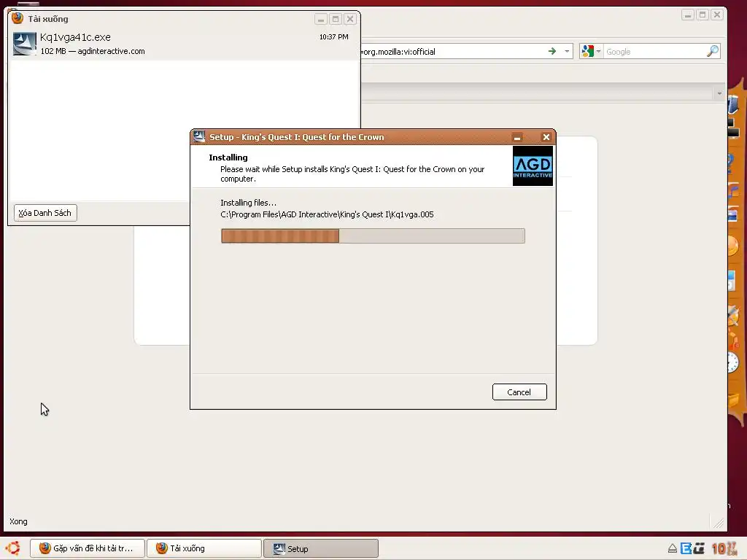The width and height of the screenshot is (747, 560).
Task: Click the Kq1vga41c.exe file icon
Action: pos(24,44)
